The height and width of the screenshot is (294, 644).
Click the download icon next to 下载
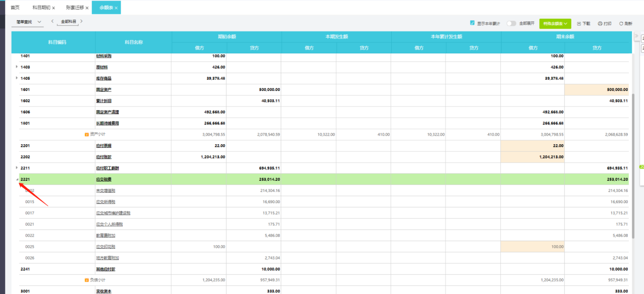pyautogui.click(x=579, y=23)
